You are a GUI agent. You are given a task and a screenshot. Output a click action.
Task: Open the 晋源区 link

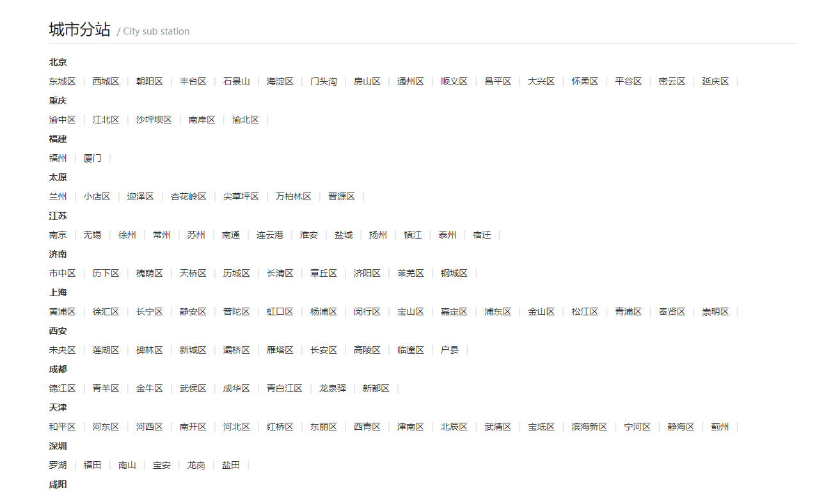pyautogui.click(x=341, y=196)
